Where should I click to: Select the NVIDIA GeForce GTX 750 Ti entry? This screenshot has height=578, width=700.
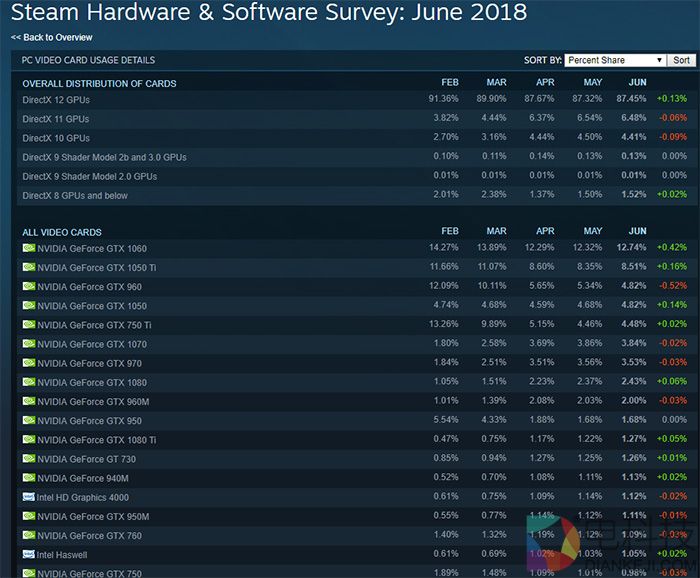[94, 325]
